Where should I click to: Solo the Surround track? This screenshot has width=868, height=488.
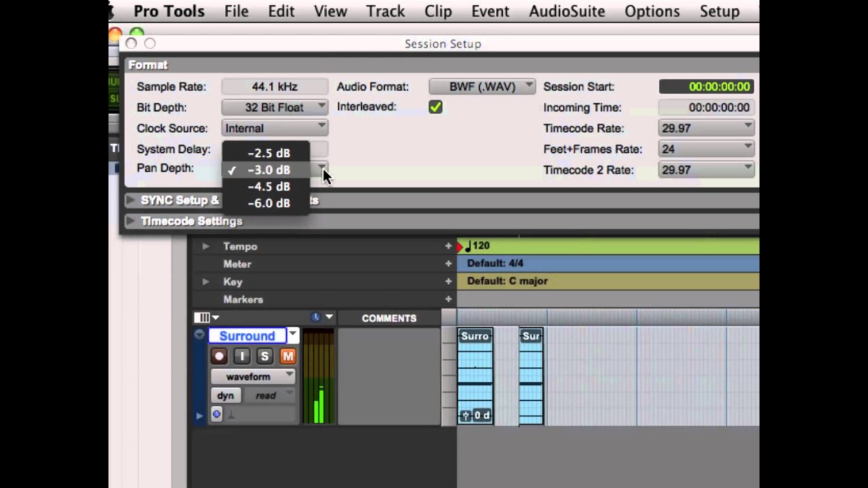point(264,356)
